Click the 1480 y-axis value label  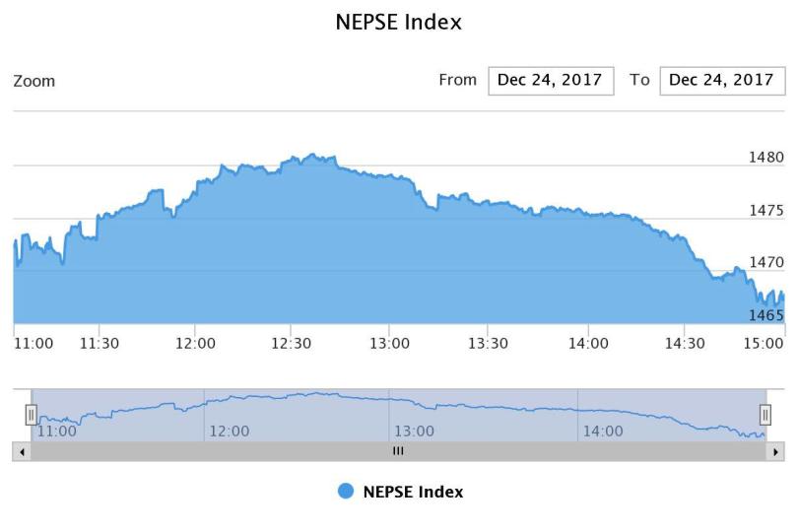click(765, 157)
